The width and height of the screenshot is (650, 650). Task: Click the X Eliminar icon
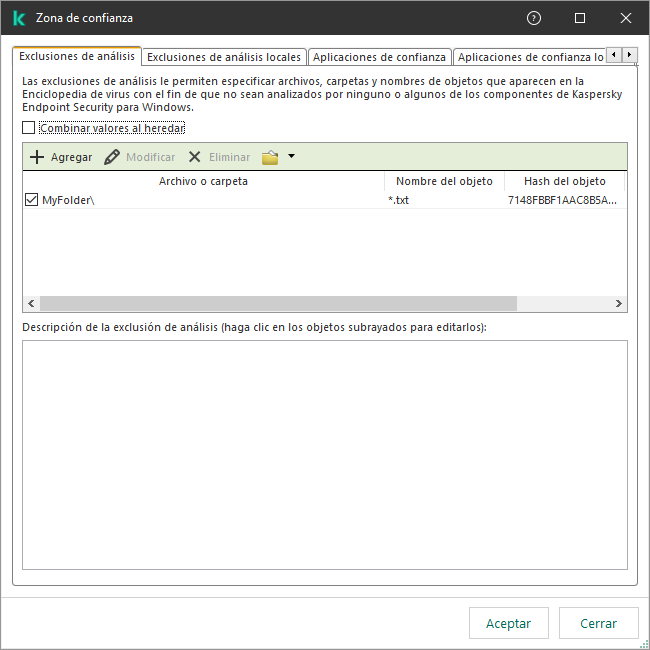[194, 157]
